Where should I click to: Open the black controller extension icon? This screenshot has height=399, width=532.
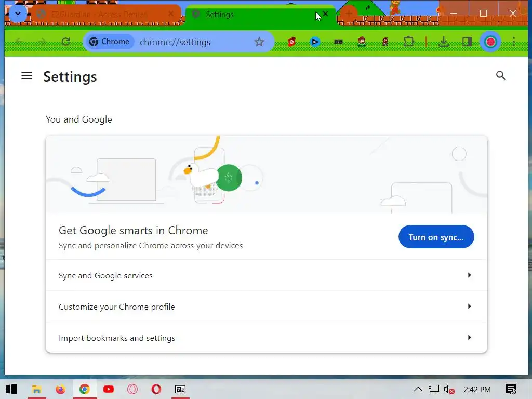338,42
